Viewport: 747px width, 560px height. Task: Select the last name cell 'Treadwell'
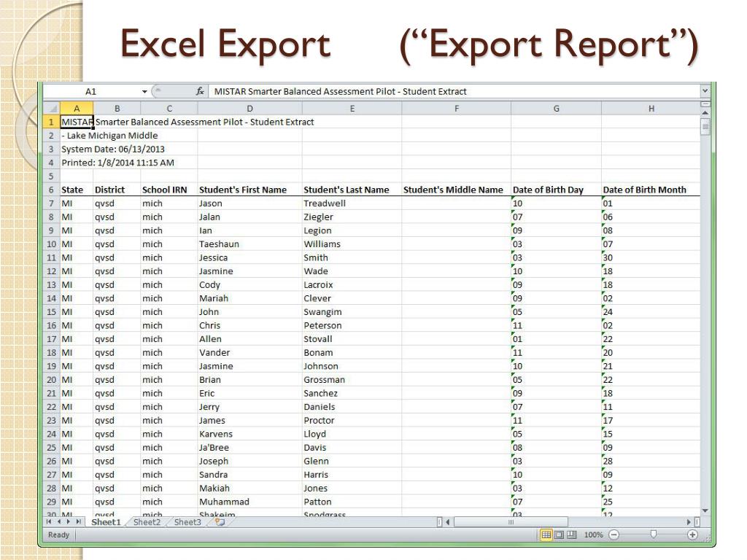352,203
